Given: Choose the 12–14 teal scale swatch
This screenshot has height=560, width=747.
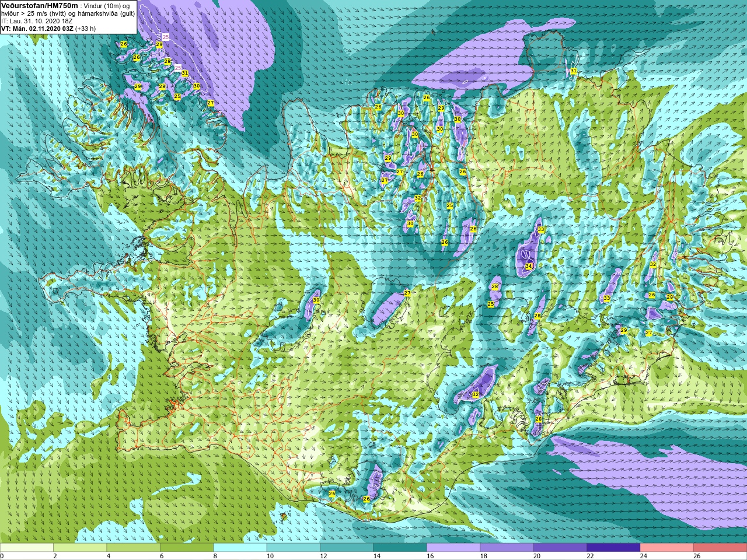Looking at the screenshot, I should pos(347,547).
